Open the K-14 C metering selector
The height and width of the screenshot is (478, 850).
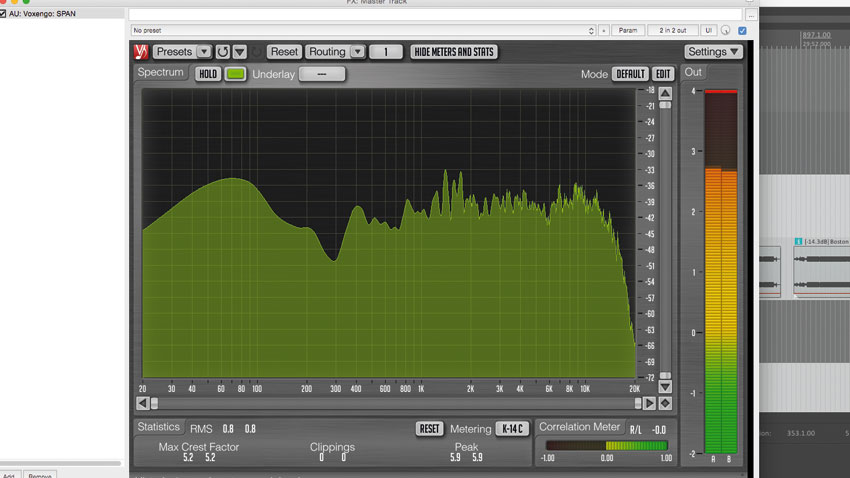(512, 429)
